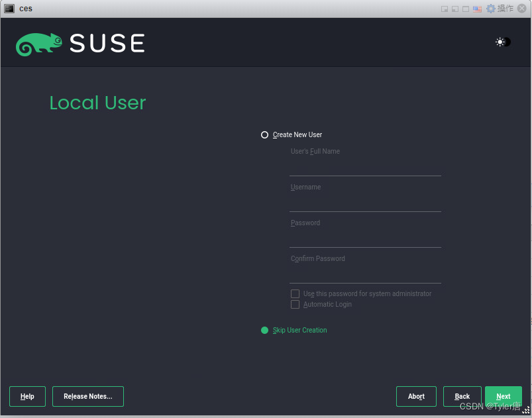Toggle the light/dark theme sun icon
Image resolution: width=532 pixels, height=418 pixels.
[x=500, y=42]
